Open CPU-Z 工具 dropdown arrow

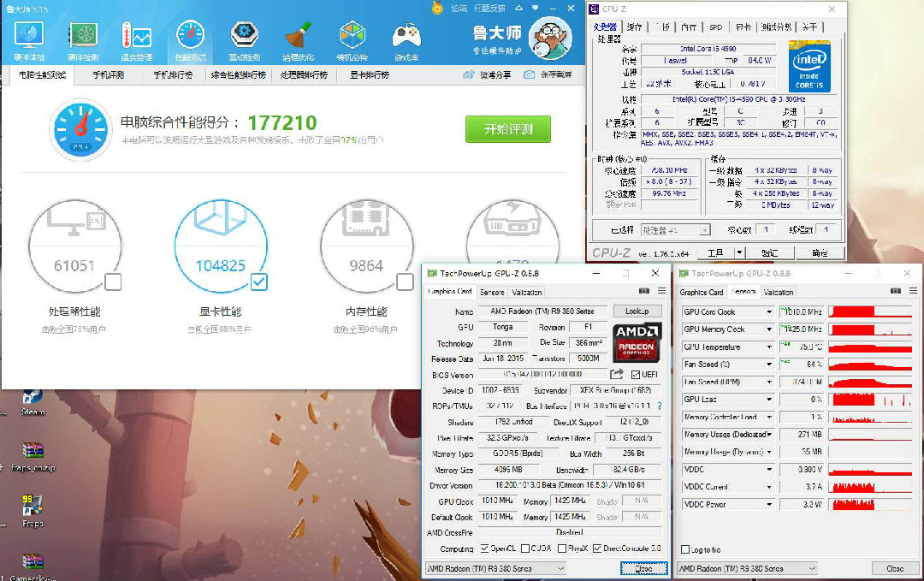coord(739,252)
